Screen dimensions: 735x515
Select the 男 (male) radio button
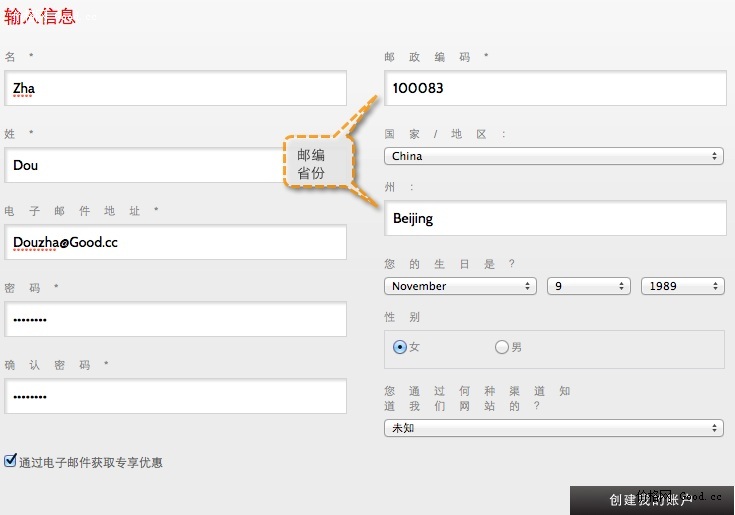click(x=502, y=347)
